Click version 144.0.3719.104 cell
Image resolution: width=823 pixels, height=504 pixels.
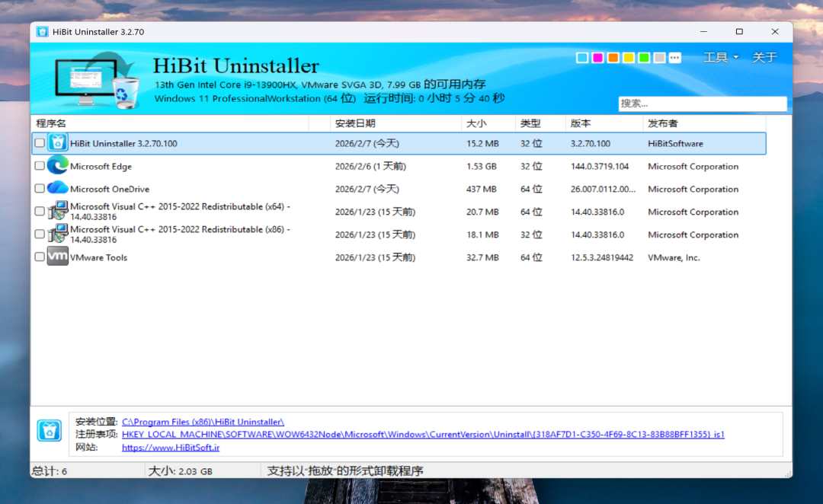pyautogui.click(x=600, y=166)
